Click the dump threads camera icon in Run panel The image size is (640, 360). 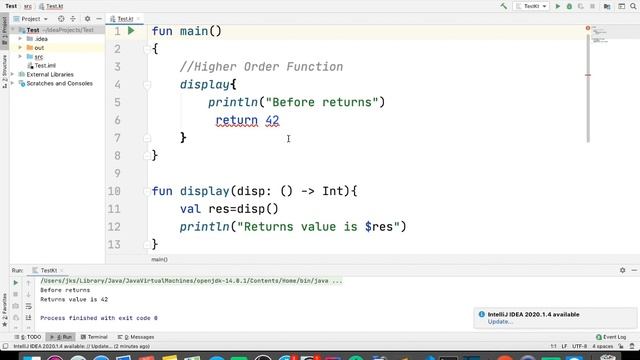pos(16,306)
